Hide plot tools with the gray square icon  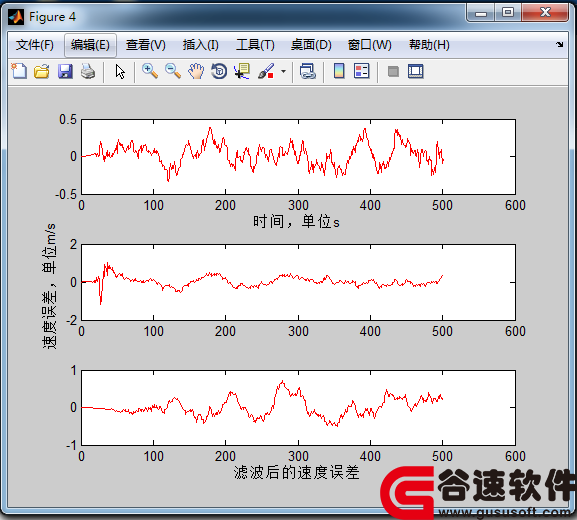pyautogui.click(x=393, y=71)
